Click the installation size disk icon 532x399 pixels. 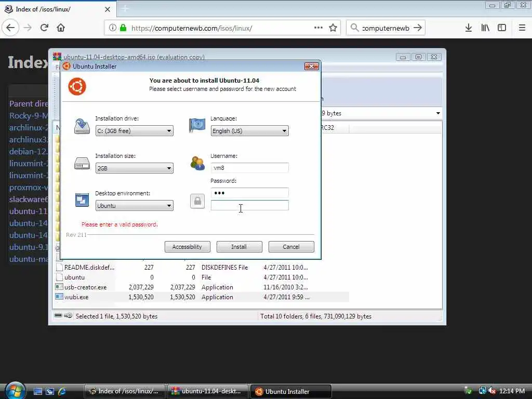pyautogui.click(x=82, y=164)
